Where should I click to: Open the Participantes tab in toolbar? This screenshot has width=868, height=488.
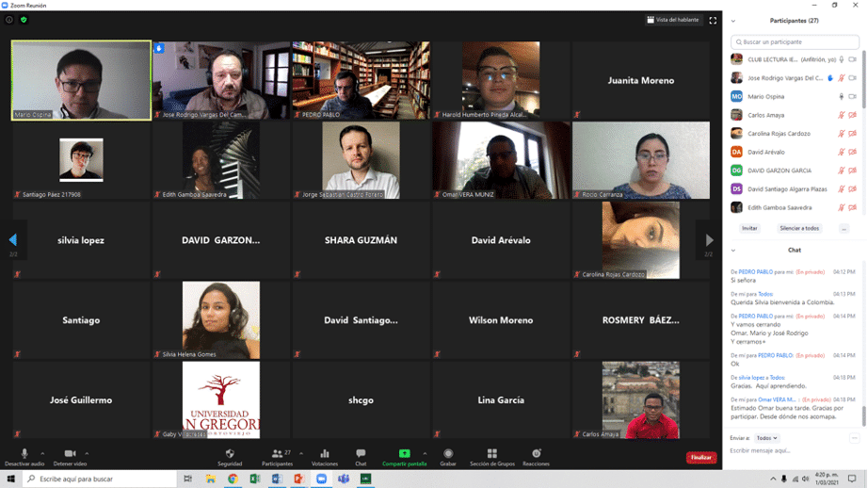(277, 457)
